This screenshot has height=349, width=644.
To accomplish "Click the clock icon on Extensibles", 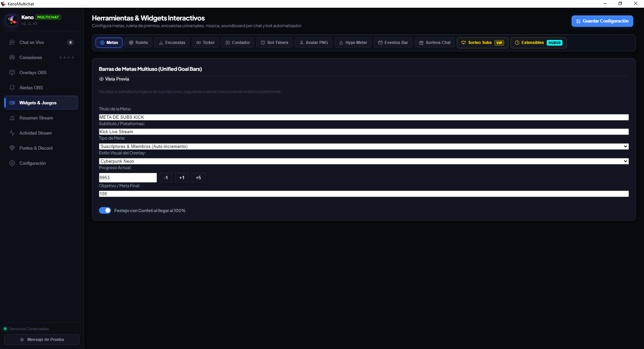I will coord(517,43).
